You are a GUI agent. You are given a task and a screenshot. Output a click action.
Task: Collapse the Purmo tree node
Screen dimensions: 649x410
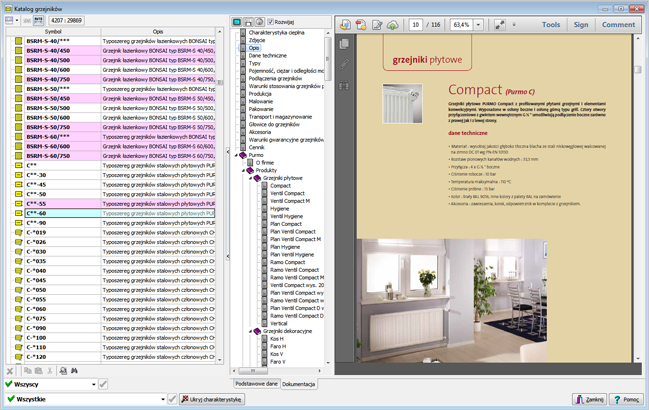237,155
